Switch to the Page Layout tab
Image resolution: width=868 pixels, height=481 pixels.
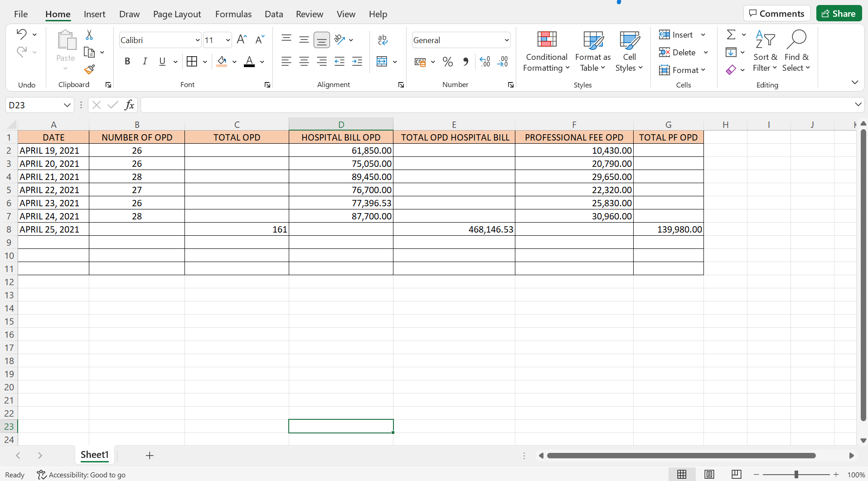tap(177, 14)
